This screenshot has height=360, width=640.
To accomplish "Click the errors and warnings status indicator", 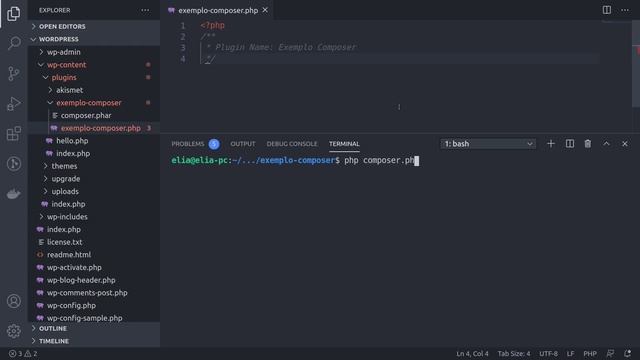I will pos(23,353).
